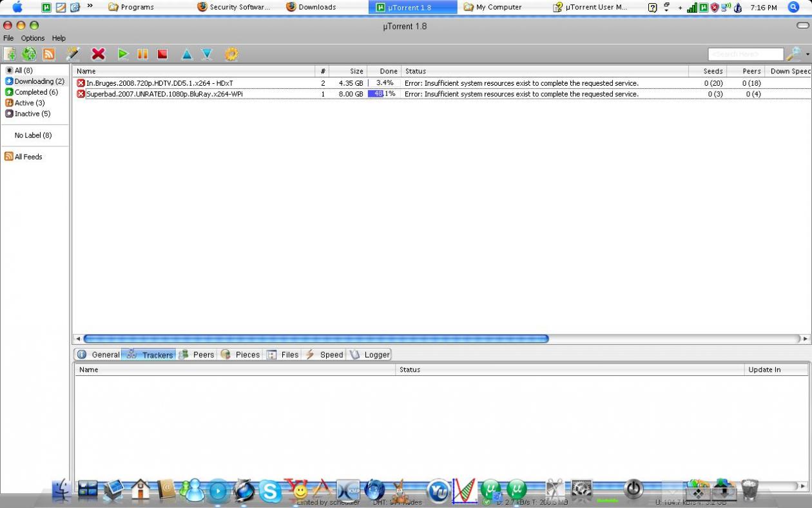Move torrent up the queue
This screenshot has width=812, height=508.
pos(187,54)
